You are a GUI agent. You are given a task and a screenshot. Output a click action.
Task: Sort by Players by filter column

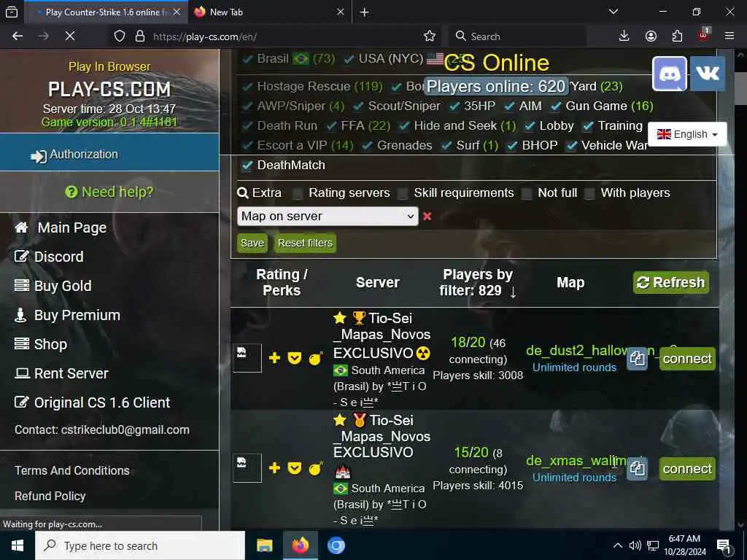coord(478,282)
